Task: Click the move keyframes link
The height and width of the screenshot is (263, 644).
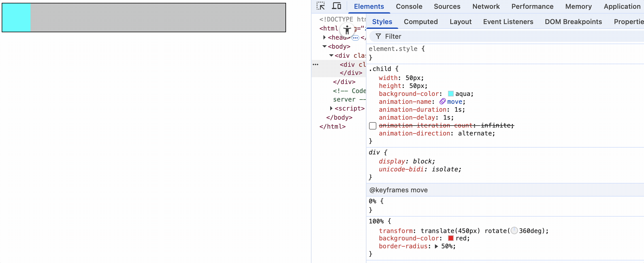Action: [x=455, y=102]
